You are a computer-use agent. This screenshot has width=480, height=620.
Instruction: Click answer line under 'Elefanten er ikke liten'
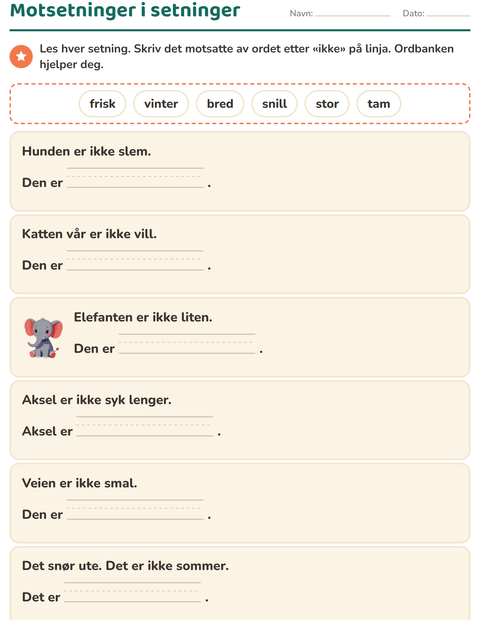pos(187,344)
